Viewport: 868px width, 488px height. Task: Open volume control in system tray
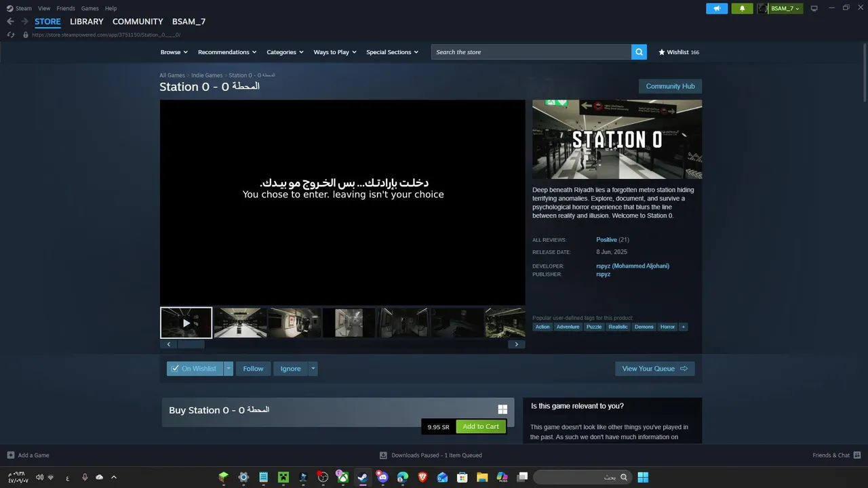[x=39, y=477]
